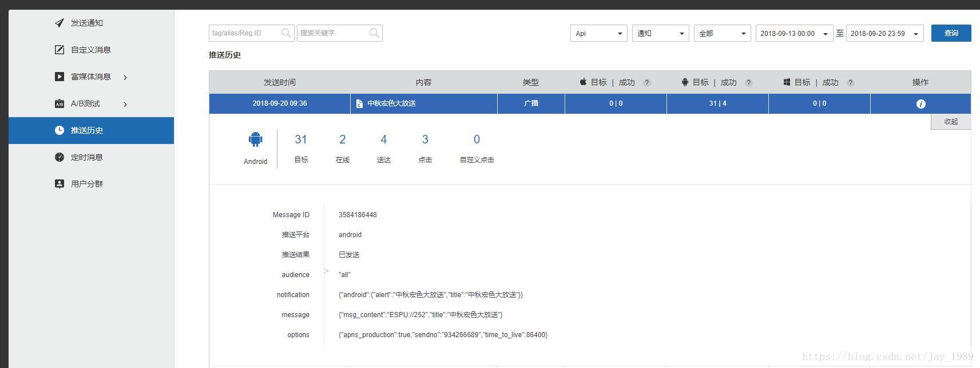This screenshot has height=368, width=980.
Task: Open 用户分群 in the sidebar
Action: click(x=91, y=184)
